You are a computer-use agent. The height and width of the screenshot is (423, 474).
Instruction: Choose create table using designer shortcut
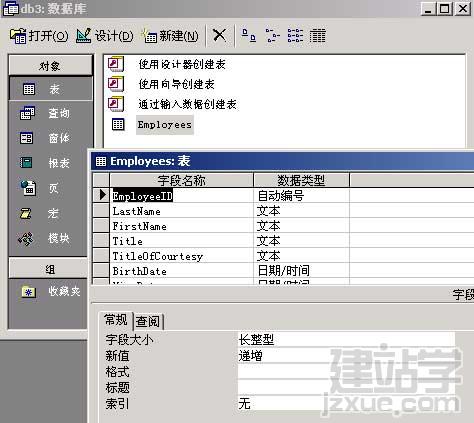click(182, 64)
